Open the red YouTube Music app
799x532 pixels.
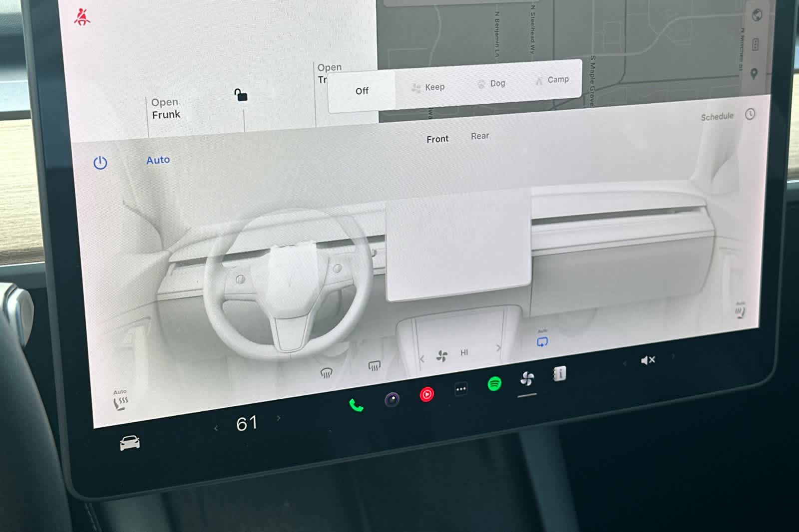pos(426,395)
